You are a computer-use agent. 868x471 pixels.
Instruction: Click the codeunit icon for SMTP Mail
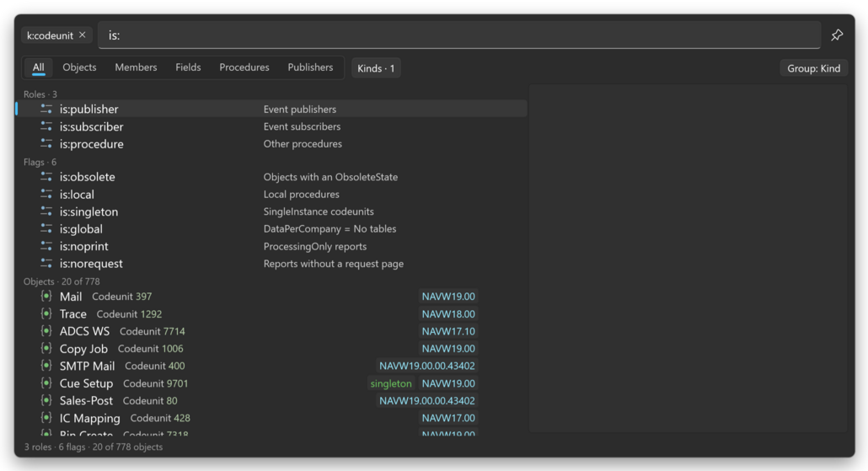[46, 366]
